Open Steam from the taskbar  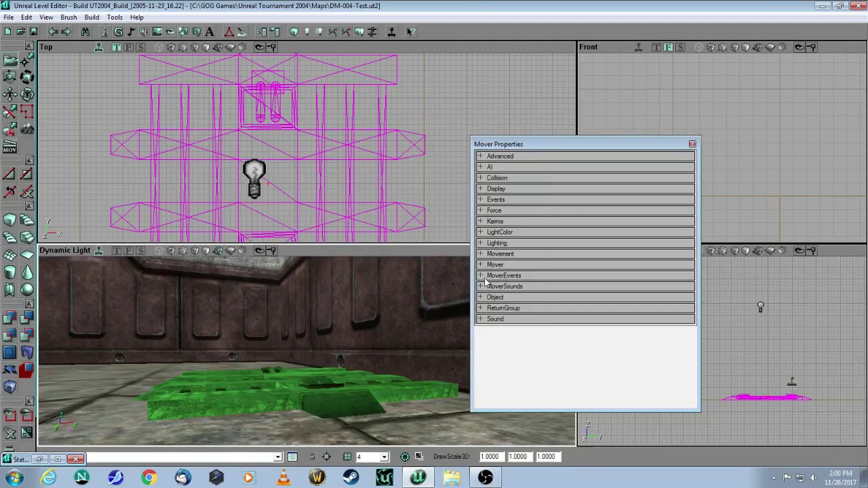pos(351,478)
